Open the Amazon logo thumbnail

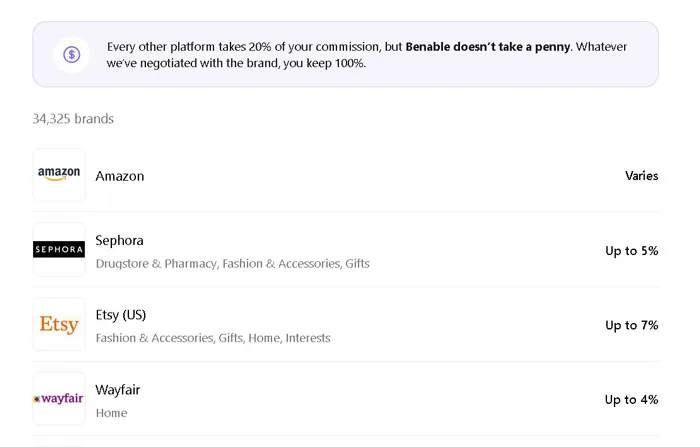click(x=59, y=175)
